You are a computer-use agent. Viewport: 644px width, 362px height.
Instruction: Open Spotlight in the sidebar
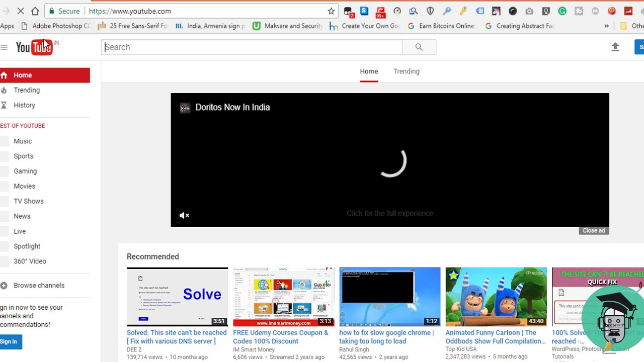27,246
